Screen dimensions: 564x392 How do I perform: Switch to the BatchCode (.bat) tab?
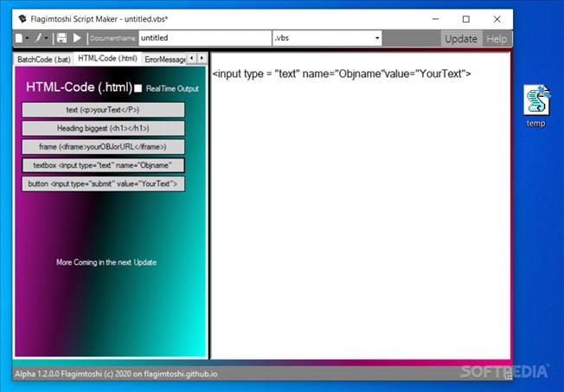44,60
